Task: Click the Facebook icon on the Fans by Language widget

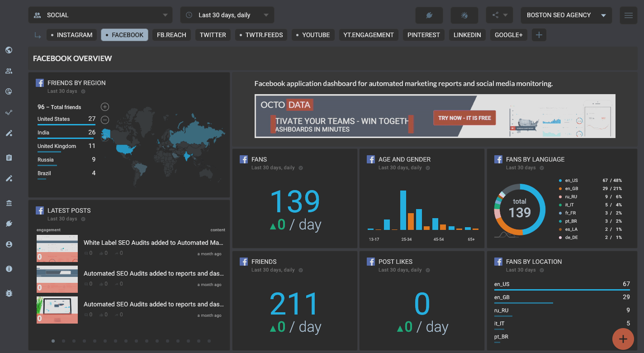Action: tap(498, 159)
